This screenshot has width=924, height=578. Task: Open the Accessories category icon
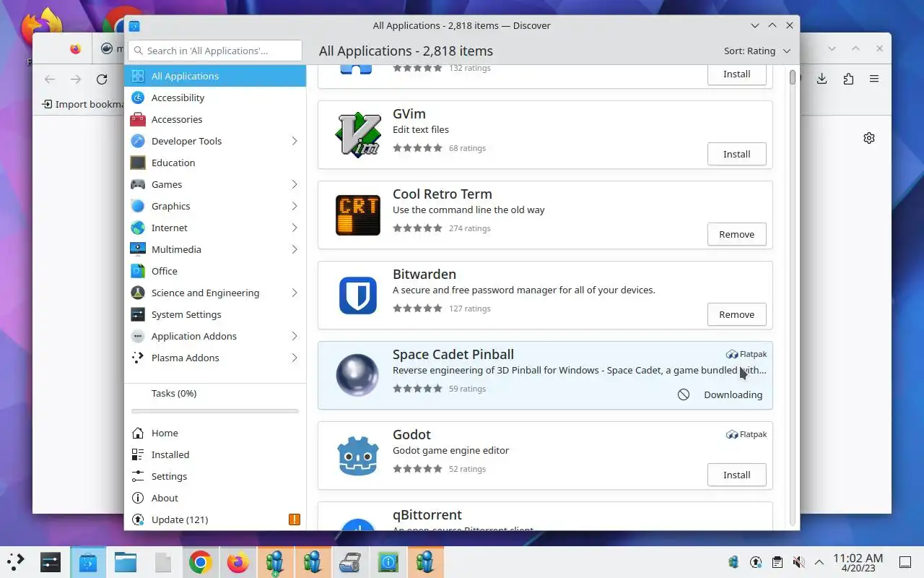pyautogui.click(x=138, y=119)
